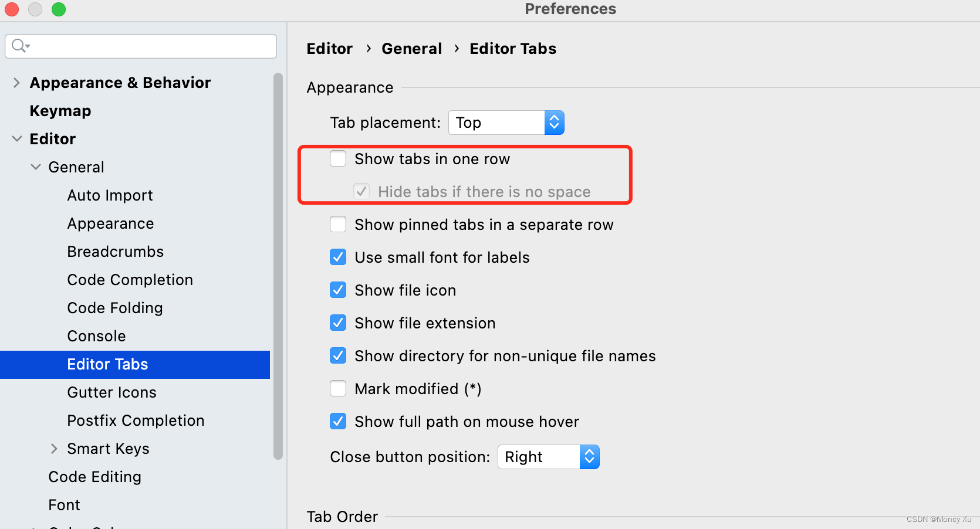Expand the Smart Keys node

(x=54, y=449)
